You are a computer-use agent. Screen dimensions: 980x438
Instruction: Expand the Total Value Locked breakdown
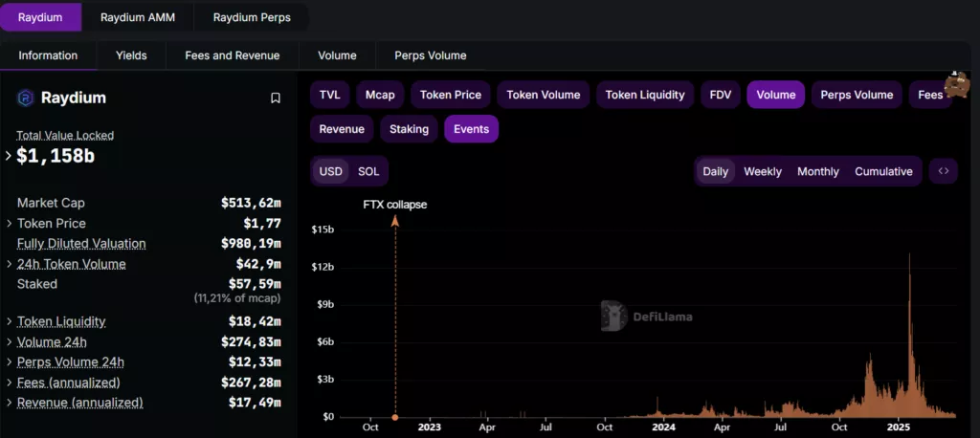point(8,156)
